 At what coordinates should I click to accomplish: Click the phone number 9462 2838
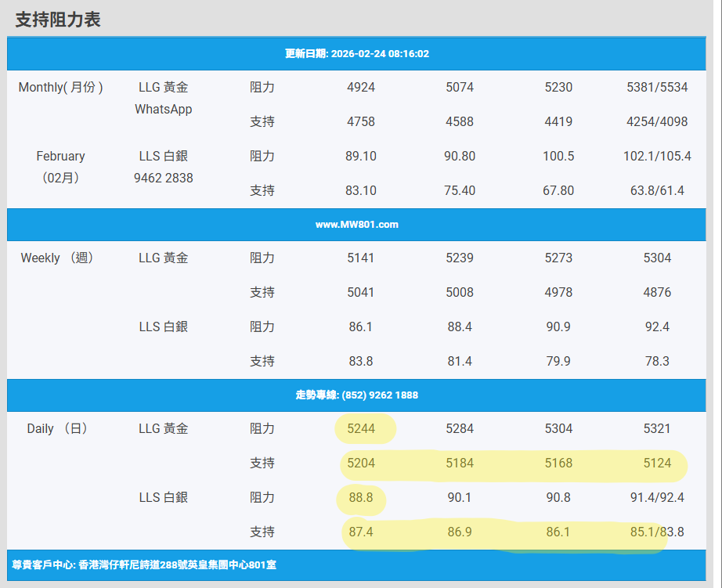click(x=163, y=179)
